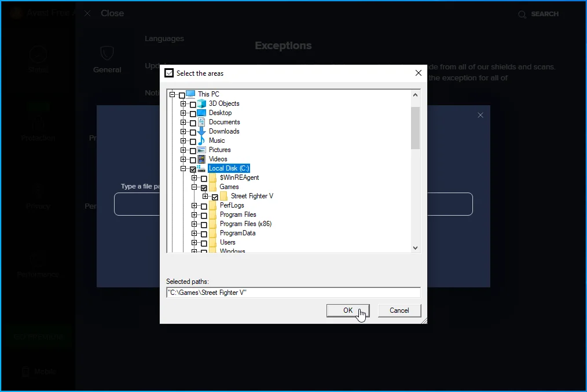Expand the Program Files (x86) node
Viewport: 587px width, 392px height.
click(x=195, y=224)
